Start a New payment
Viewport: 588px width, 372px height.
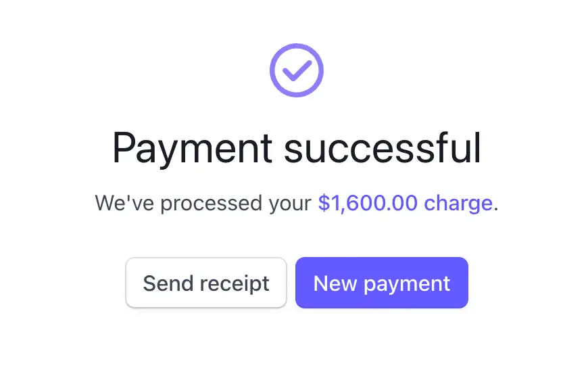381,283
